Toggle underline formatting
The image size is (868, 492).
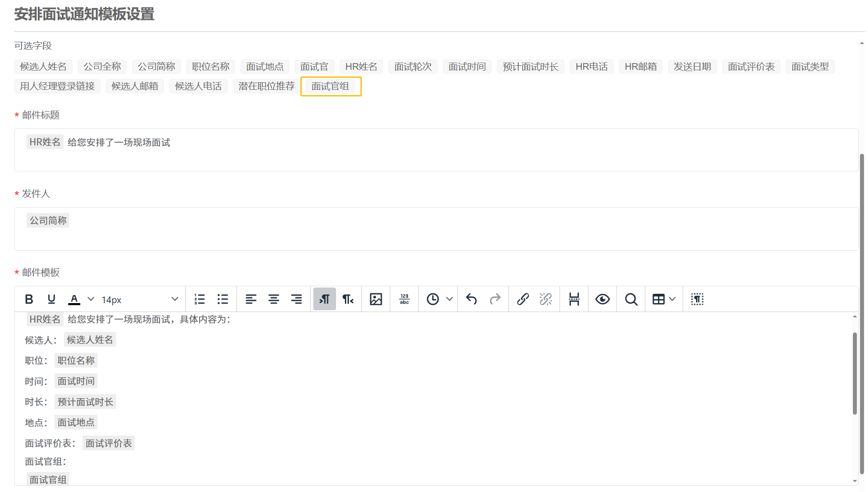pyautogui.click(x=52, y=299)
